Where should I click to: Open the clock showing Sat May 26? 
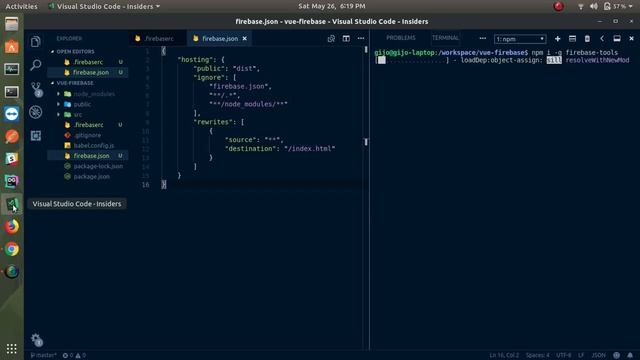(331, 6)
